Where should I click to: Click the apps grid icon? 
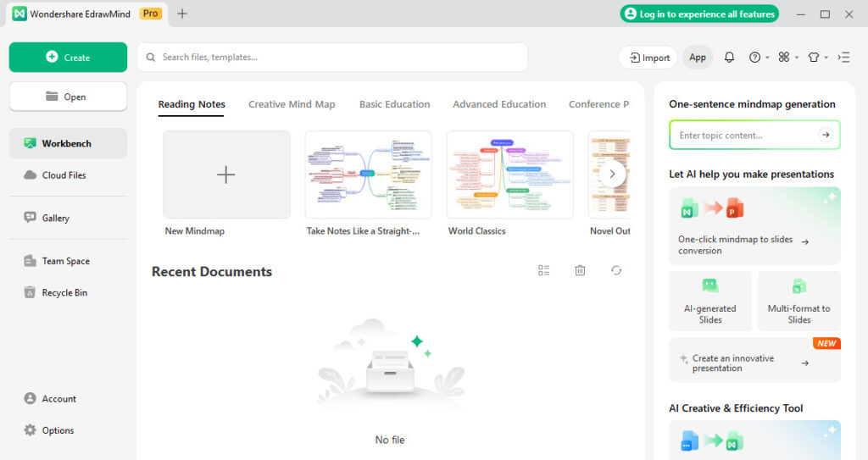784,57
